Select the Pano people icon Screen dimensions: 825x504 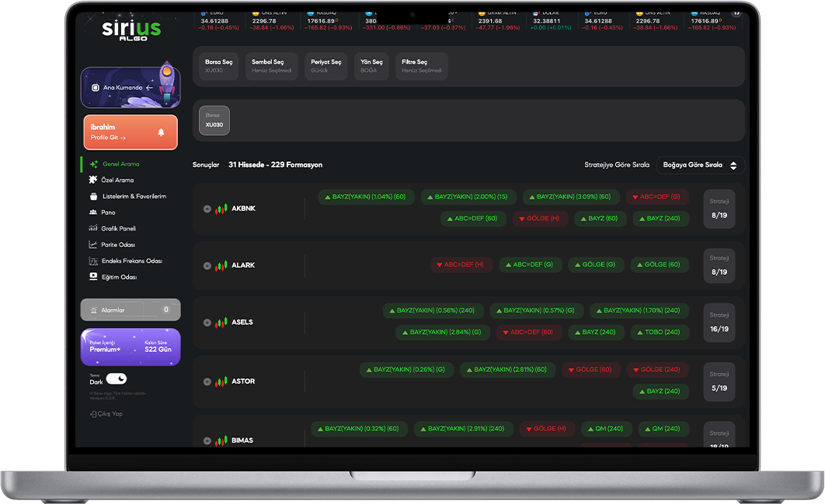coord(93,213)
